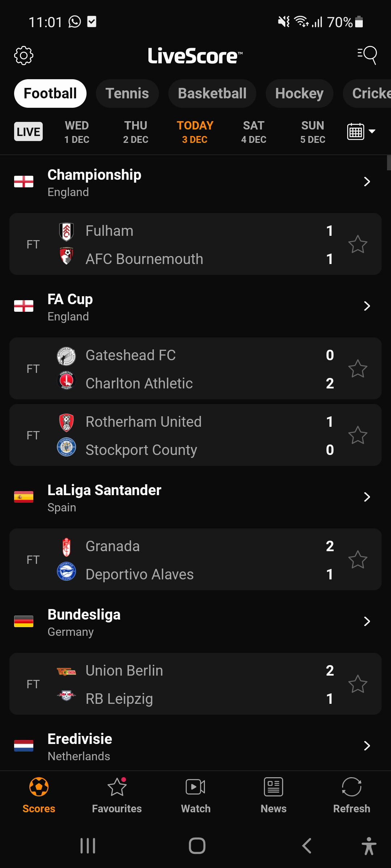
Task: Star the Gateshead FC vs Charlton match
Action: (358, 369)
